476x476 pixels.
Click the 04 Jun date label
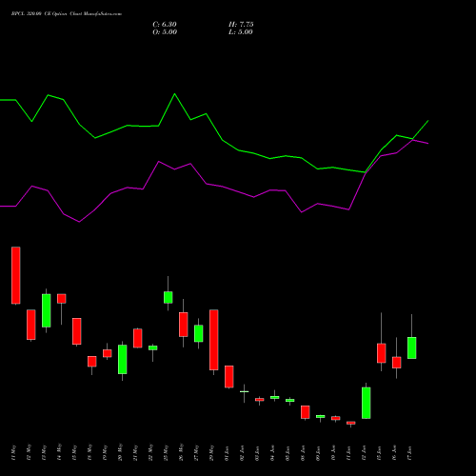click(x=272, y=453)
